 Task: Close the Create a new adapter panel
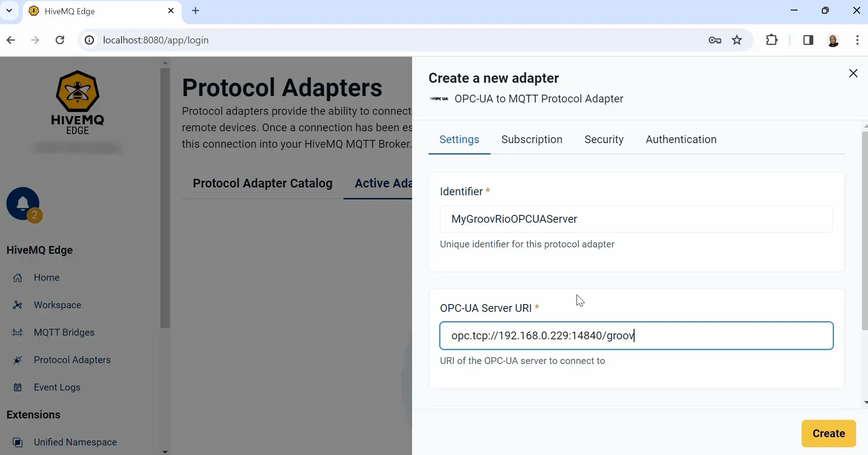pos(853,73)
